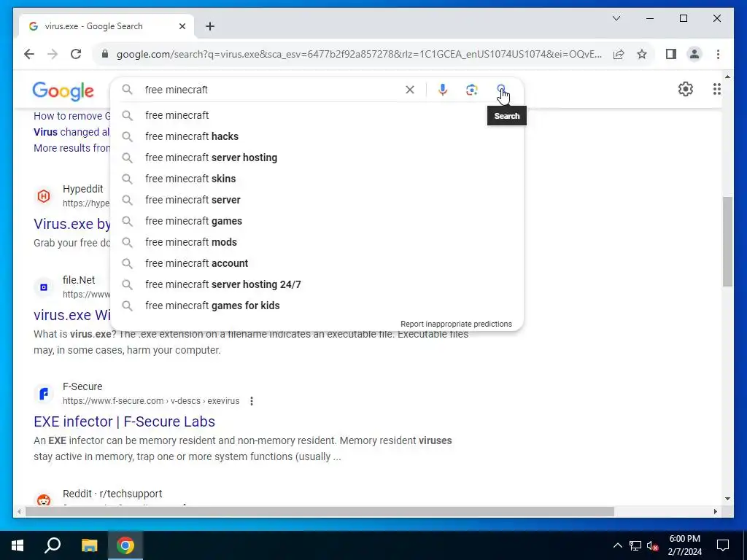The image size is (747, 560).
Task: Choose 'free minecraft server' suggestion
Action: click(x=317, y=200)
